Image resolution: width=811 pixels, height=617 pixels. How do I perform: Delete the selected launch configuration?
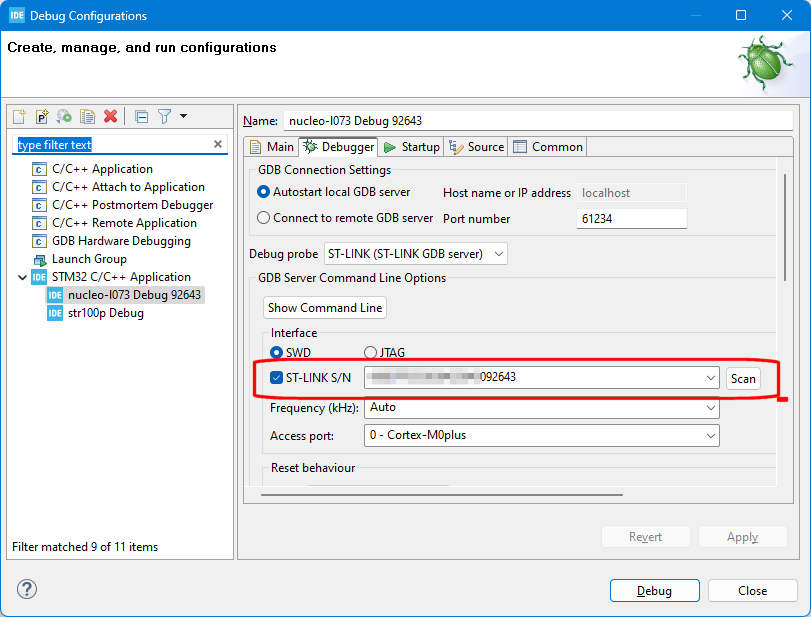click(x=110, y=116)
